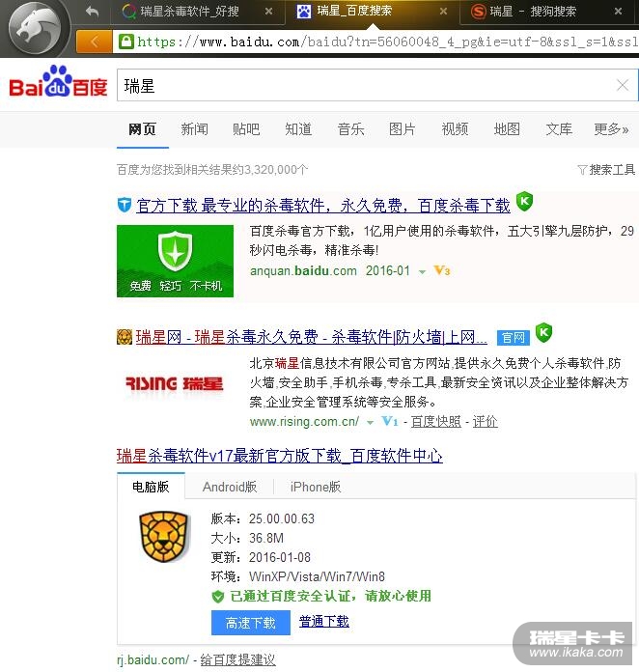Close the 瑞星 - 搜狗搜索 tab

(618, 12)
